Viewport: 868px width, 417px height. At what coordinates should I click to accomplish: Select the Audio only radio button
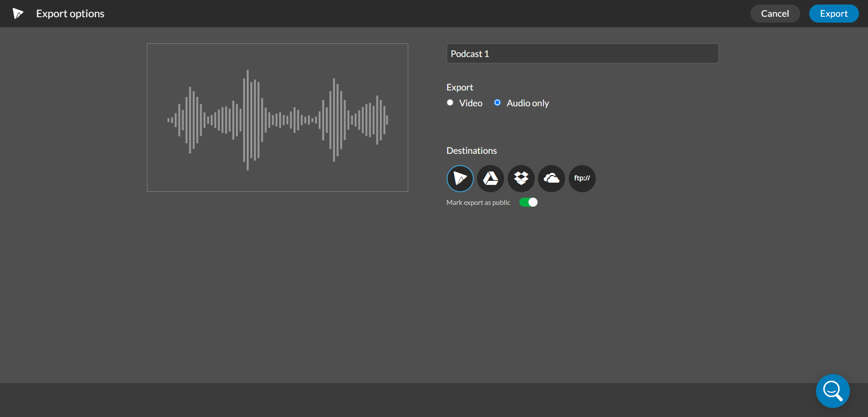point(497,103)
